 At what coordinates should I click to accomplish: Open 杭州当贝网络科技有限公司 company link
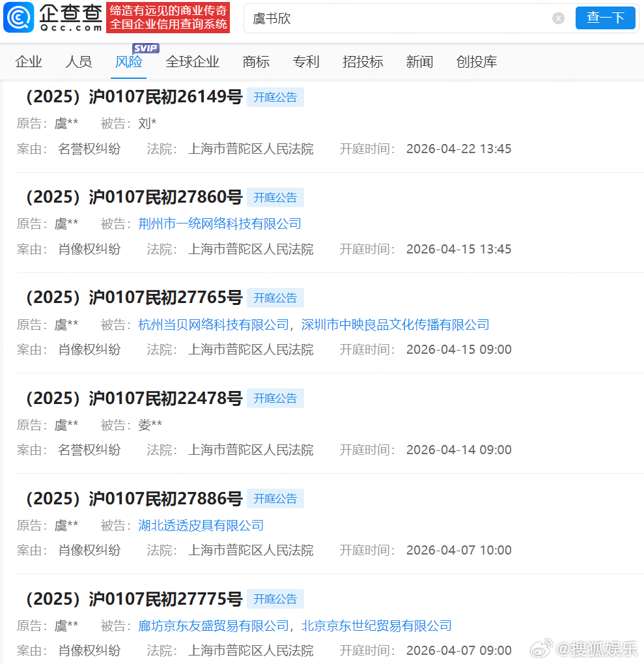pyautogui.click(x=214, y=325)
